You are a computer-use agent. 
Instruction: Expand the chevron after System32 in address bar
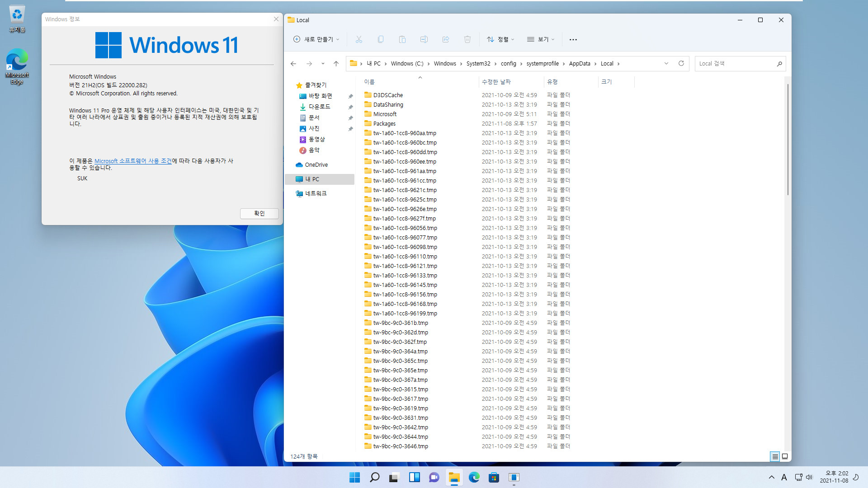[495, 64]
